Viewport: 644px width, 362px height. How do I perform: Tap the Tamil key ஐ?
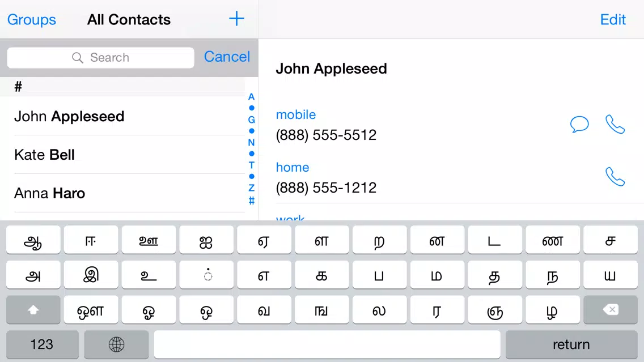click(206, 240)
